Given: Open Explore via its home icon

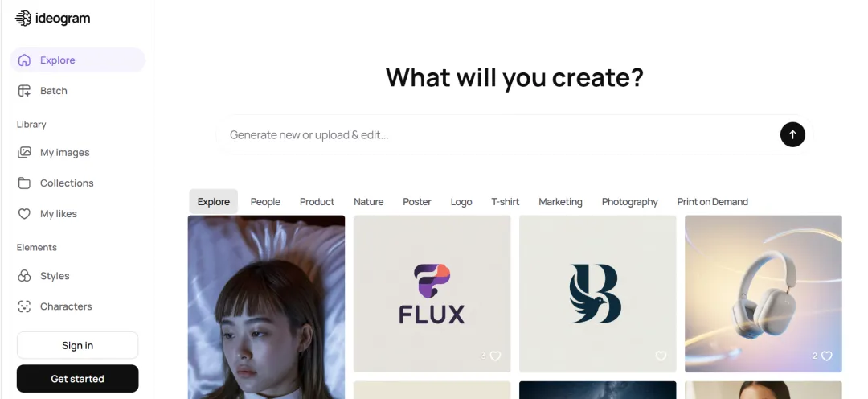Looking at the screenshot, I should 24,60.
